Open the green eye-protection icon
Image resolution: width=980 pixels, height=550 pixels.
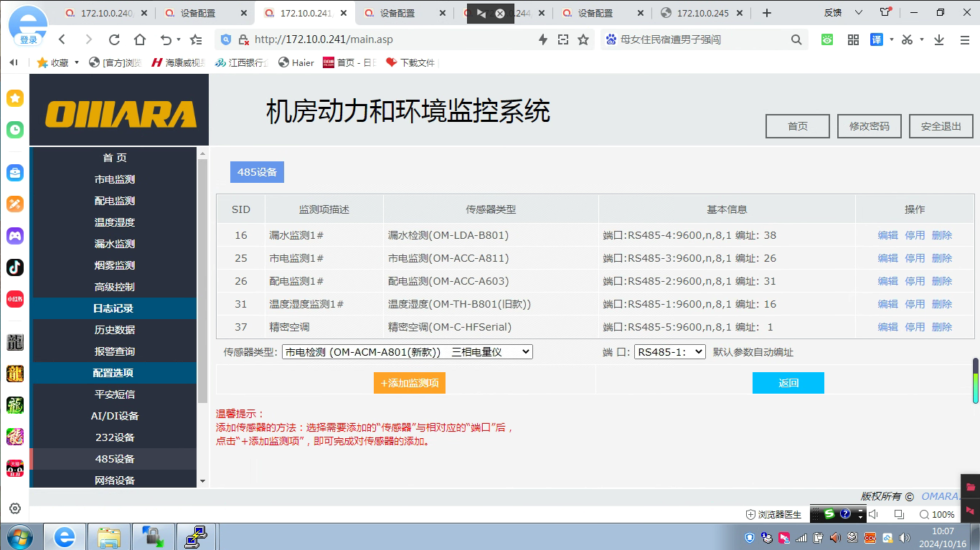click(827, 39)
